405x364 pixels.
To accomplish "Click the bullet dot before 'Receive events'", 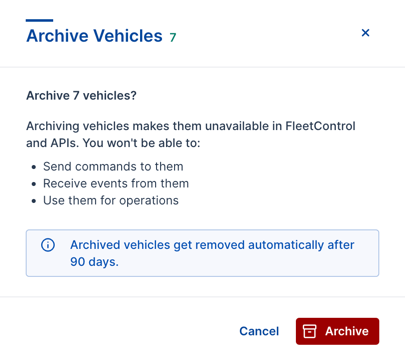I will click(34, 184).
